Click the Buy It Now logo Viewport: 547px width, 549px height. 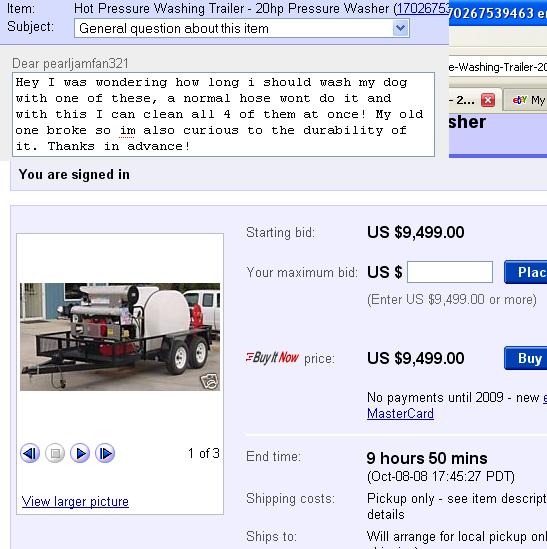pos(272,358)
